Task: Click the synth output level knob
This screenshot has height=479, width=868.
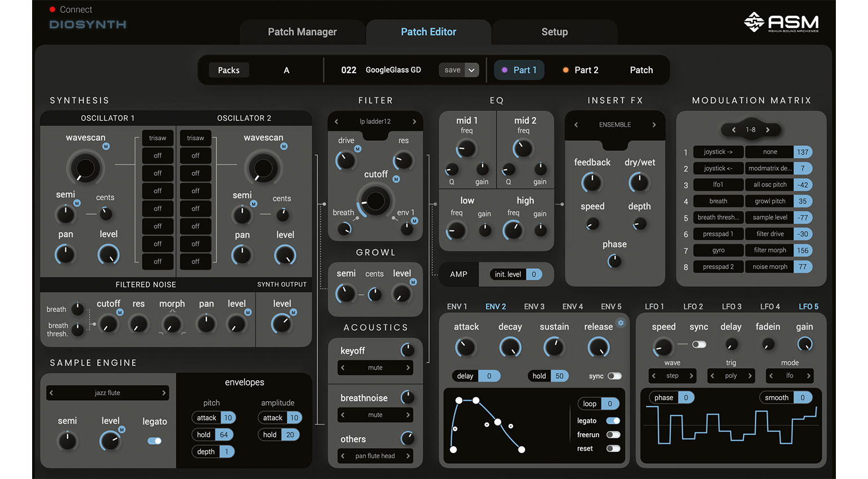Action: click(x=282, y=323)
